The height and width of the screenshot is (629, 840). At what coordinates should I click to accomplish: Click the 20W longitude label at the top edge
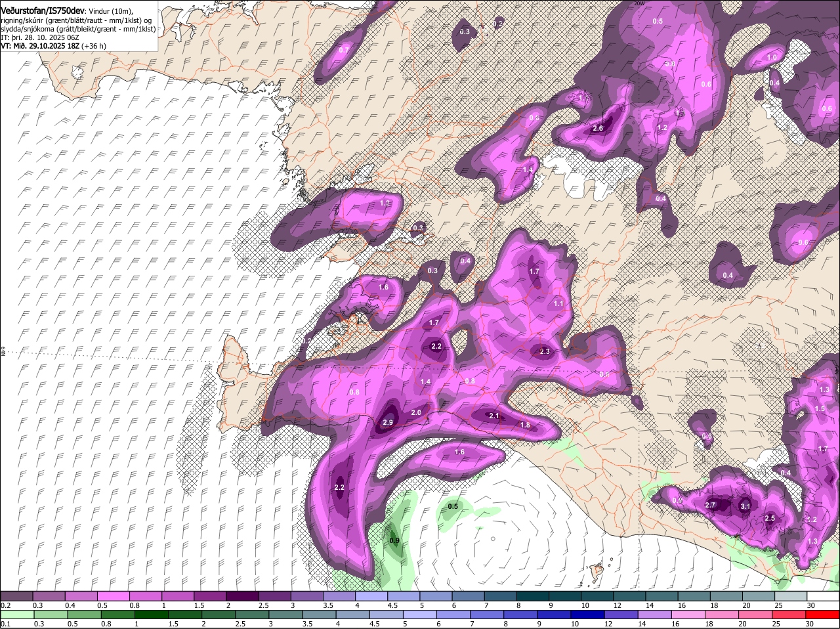pos(640,3)
